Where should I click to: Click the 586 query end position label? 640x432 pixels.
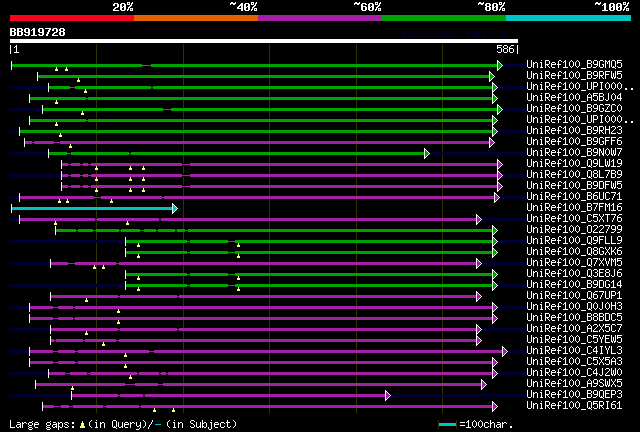(x=505, y=49)
